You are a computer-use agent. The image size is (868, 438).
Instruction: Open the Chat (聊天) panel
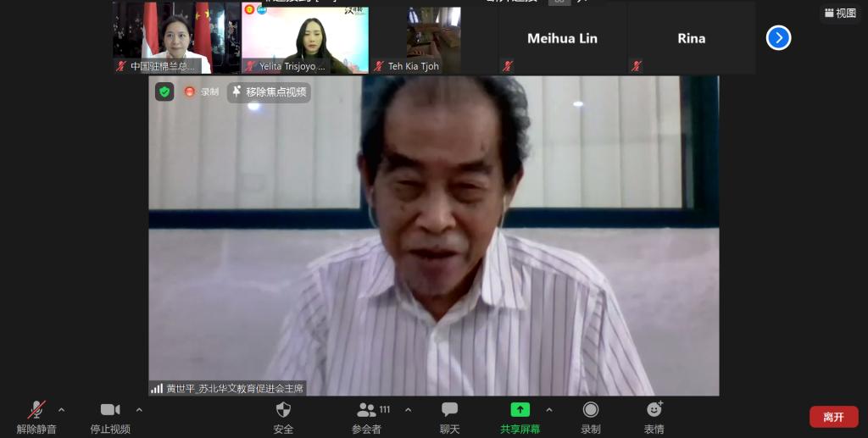point(449,417)
